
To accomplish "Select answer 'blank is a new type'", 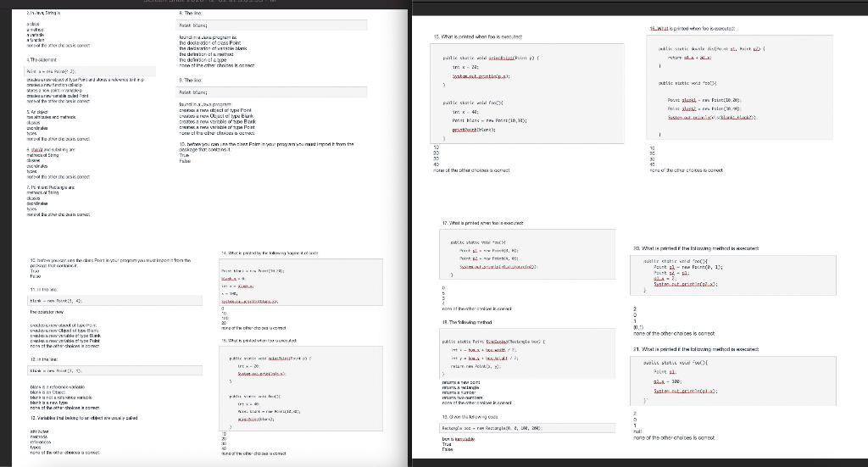I will (48, 403).
